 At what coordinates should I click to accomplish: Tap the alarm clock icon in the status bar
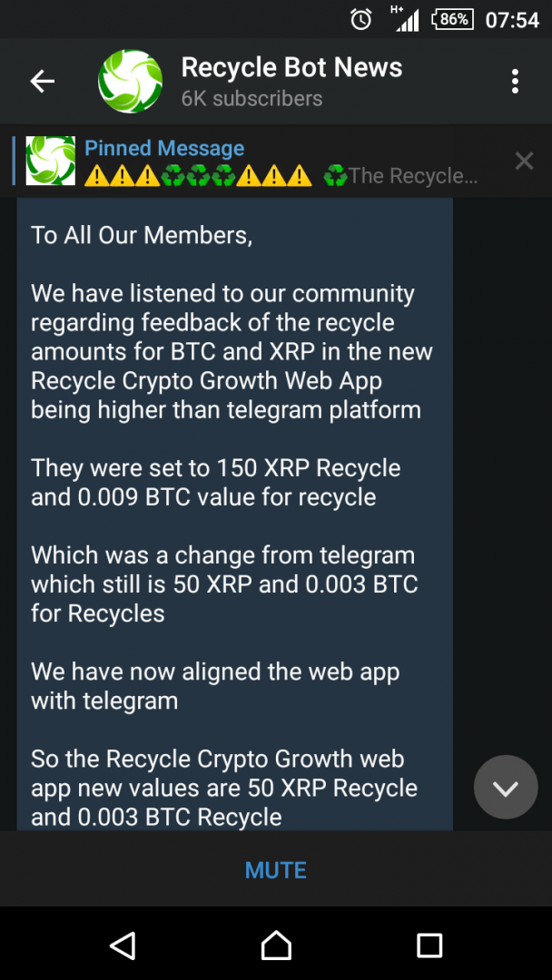click(360, 18)
